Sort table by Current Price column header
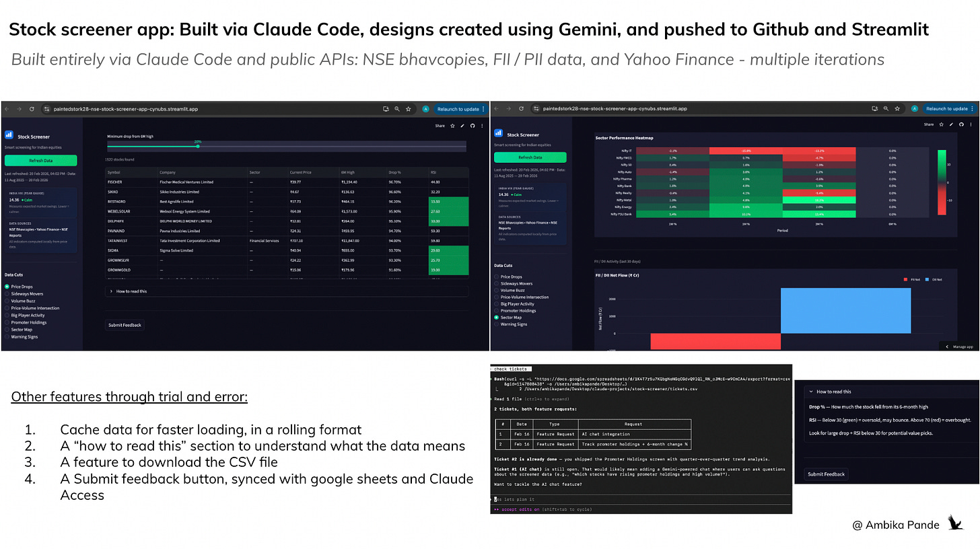Viewport: 980px width, 549px height. [314, 172]
